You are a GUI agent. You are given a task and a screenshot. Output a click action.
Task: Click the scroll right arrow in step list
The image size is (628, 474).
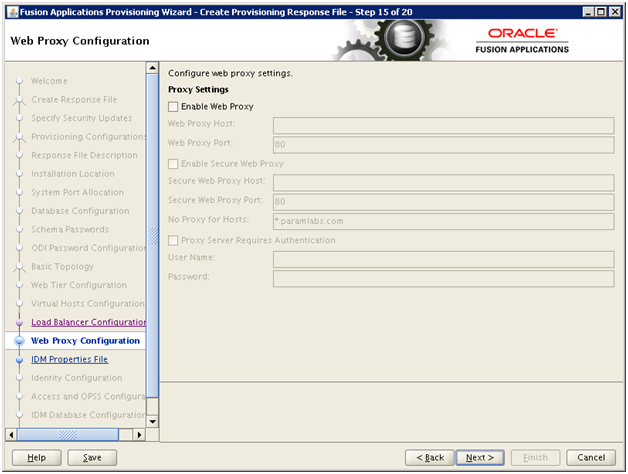point(139,435)
